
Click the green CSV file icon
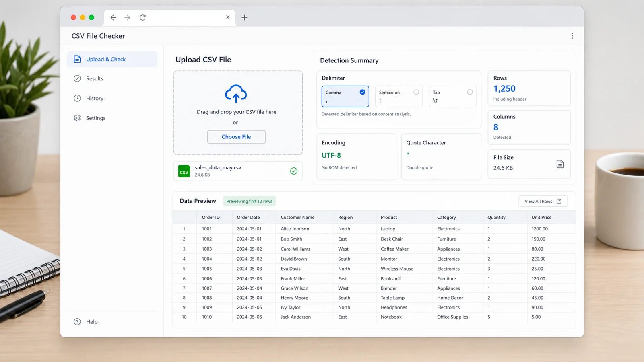tap(184, 171)
